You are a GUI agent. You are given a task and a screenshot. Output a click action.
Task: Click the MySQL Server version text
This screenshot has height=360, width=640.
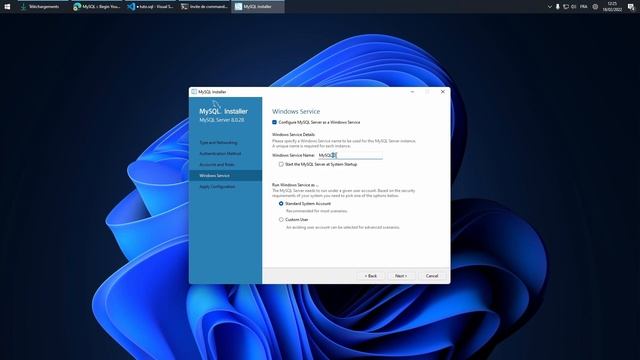(x=222, y=120)
